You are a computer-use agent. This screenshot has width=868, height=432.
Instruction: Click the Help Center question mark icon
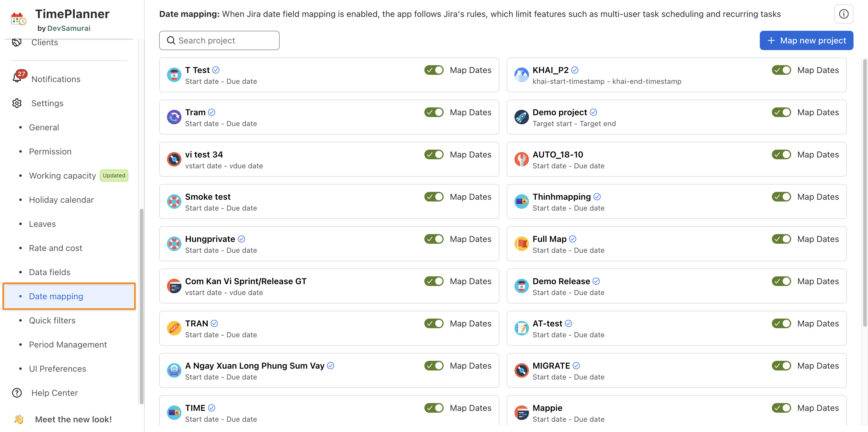point(17,393)
